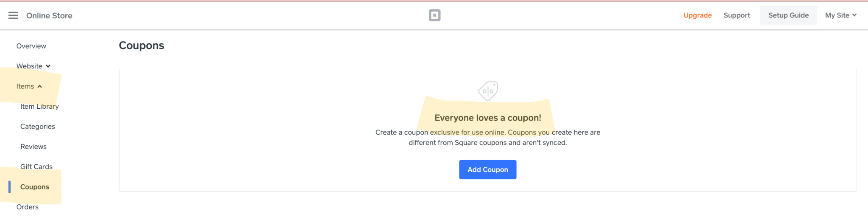The width and height of the screenshot is (868, 220).
Task: Select the Coupons sidebar item
Action: point(35,187)
